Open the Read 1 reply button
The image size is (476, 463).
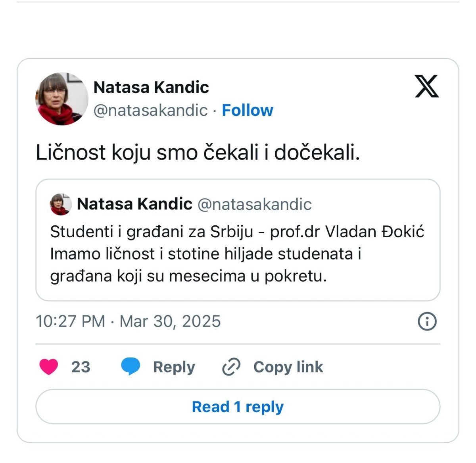(238, 407)
